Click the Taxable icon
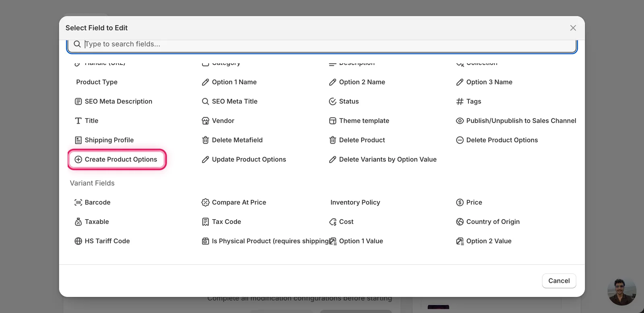This screenshot has height=313, width=644. (x=78, y=222)
